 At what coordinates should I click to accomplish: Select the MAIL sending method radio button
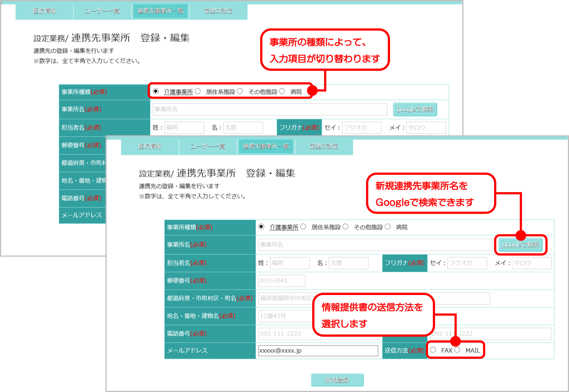pos(457,350)
